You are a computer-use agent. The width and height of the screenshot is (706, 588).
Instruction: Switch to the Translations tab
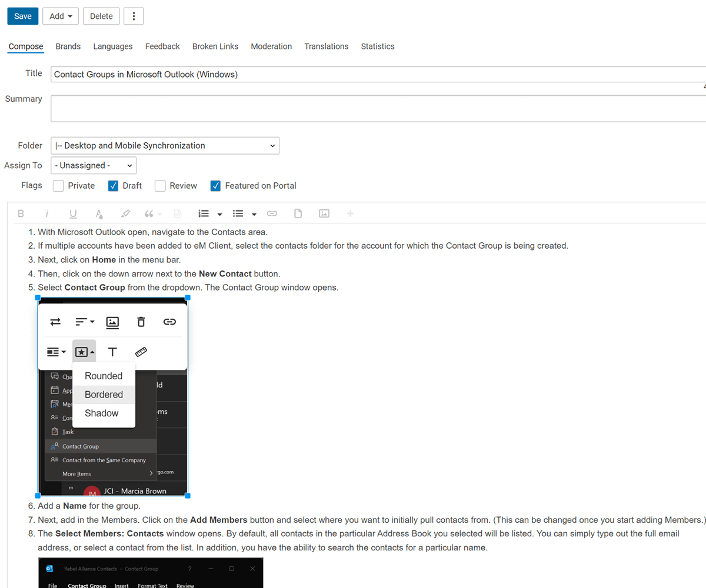click(327, 46)
